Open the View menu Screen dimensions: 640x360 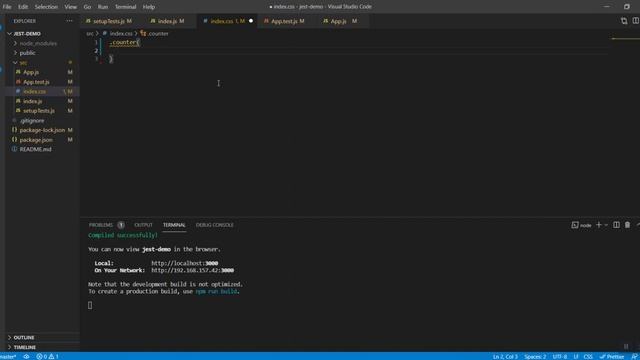(x=70, y=7)
